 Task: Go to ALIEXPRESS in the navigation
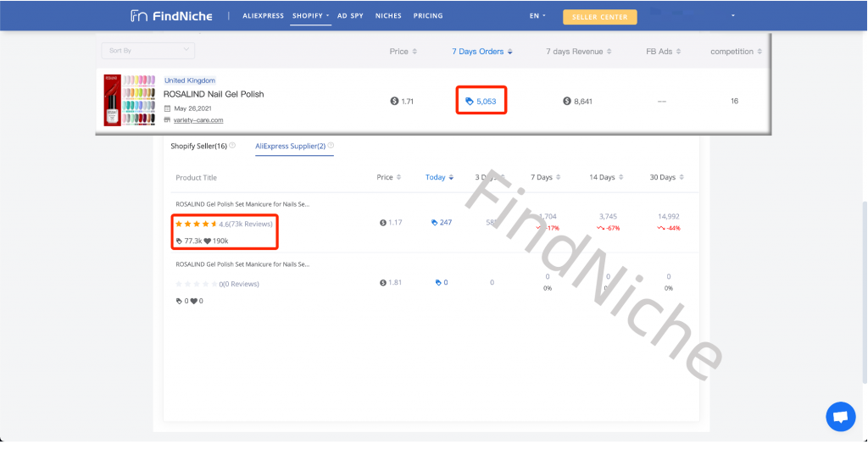[263, 15]
